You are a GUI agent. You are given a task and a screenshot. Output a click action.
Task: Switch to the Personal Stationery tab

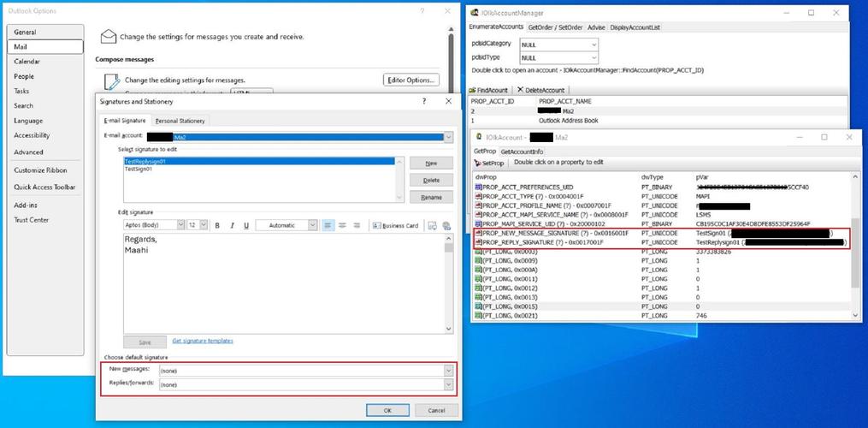click(180, 121)
